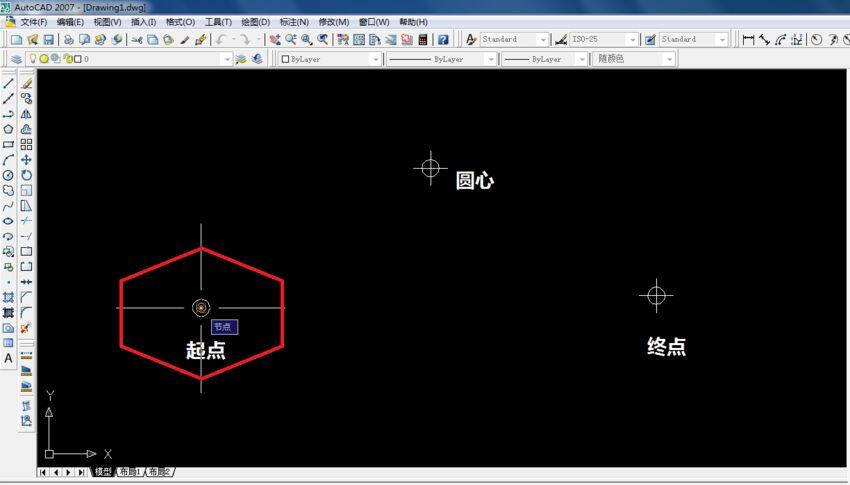Switch to the 模型 tab

click(x=102, y=472)
